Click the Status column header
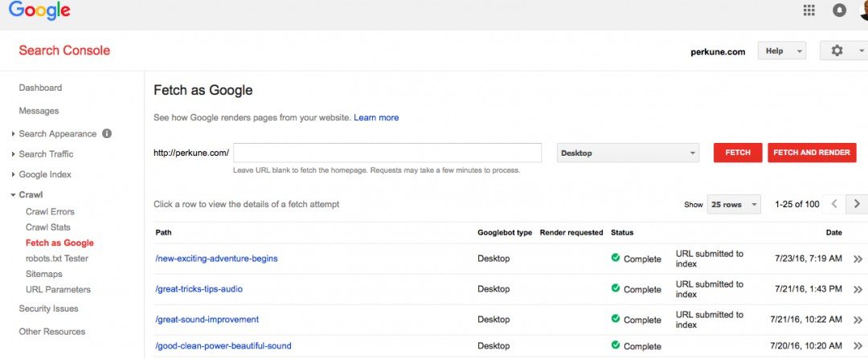Viewport: 868px width, 359px height. 622,232
